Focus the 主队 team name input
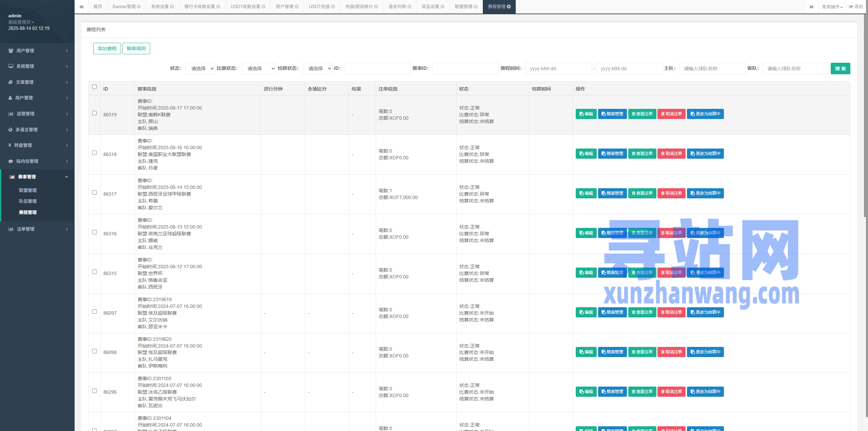This screenshot has width=868, height=431. (712, 68)
